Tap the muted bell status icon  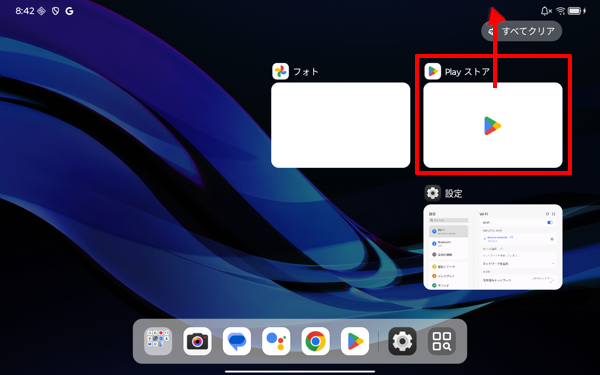546,11
